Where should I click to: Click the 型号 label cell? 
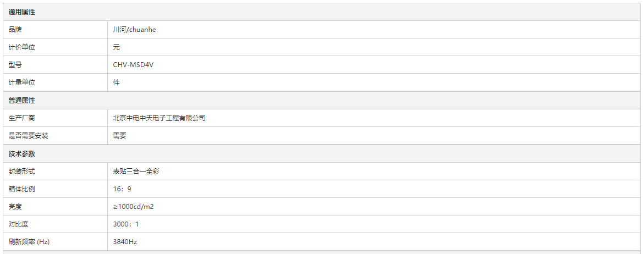[15, 65]
